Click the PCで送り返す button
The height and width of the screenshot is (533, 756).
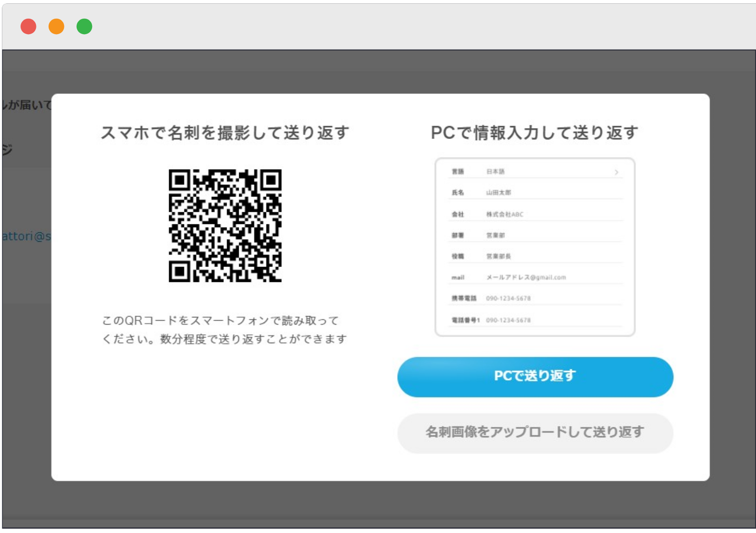(x=535, y=377)
